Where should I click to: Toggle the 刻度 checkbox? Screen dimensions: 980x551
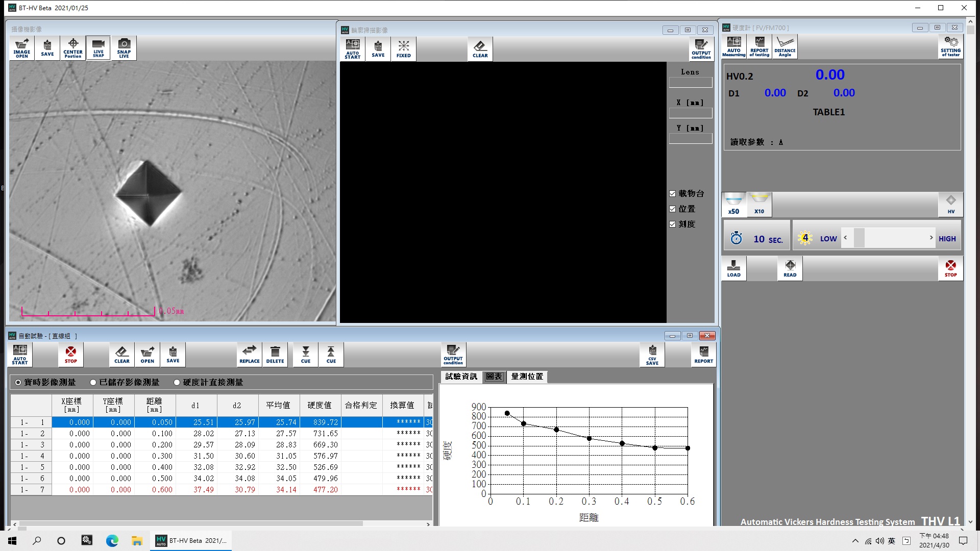tap(673, 224)
